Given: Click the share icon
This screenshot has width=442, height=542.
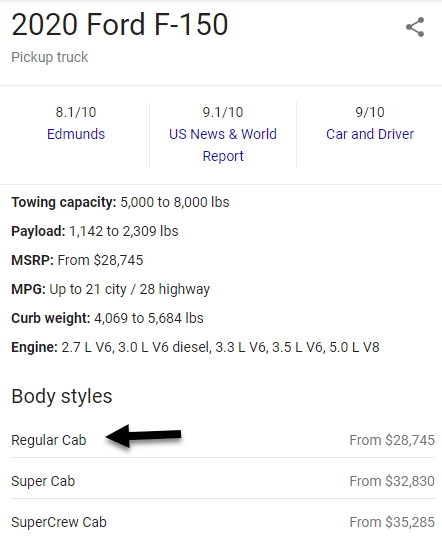Looking at the screenshot, I should pos(415,27).
